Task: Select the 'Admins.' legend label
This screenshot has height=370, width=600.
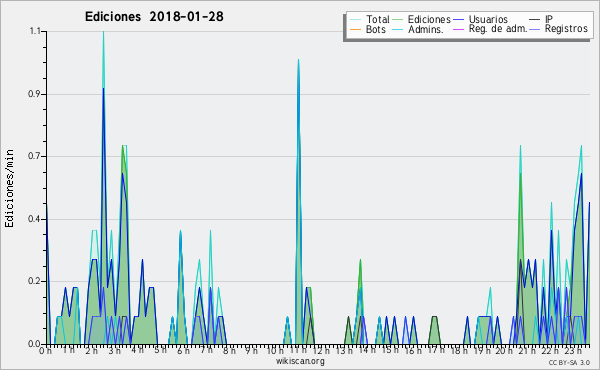Action: click(426, 29)
